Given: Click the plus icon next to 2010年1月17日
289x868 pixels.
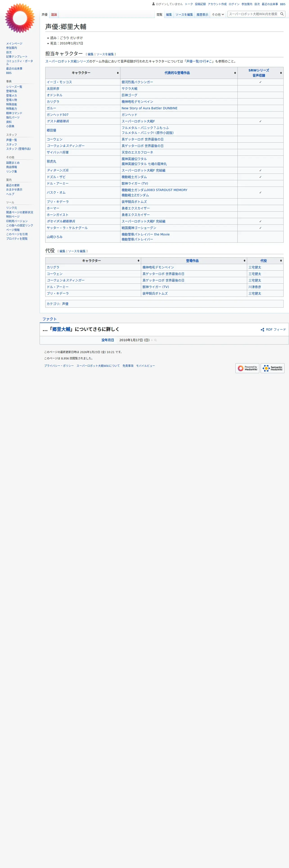Looking at the screenshot, I should (x=152, y=340).
